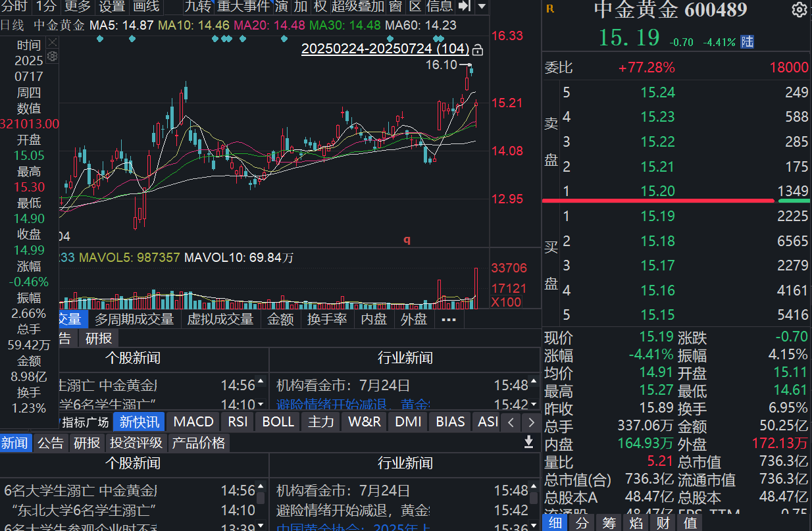This screenshot has width=812, height=531.
Task: Select the 外盘 sub-chart tab
Action: [414, 319]
